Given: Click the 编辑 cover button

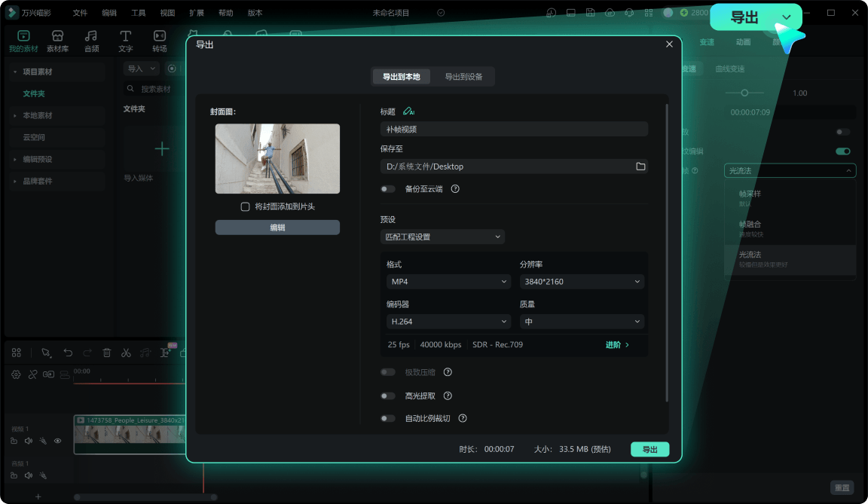Looking at the screenshot, I should pos(277,228).
